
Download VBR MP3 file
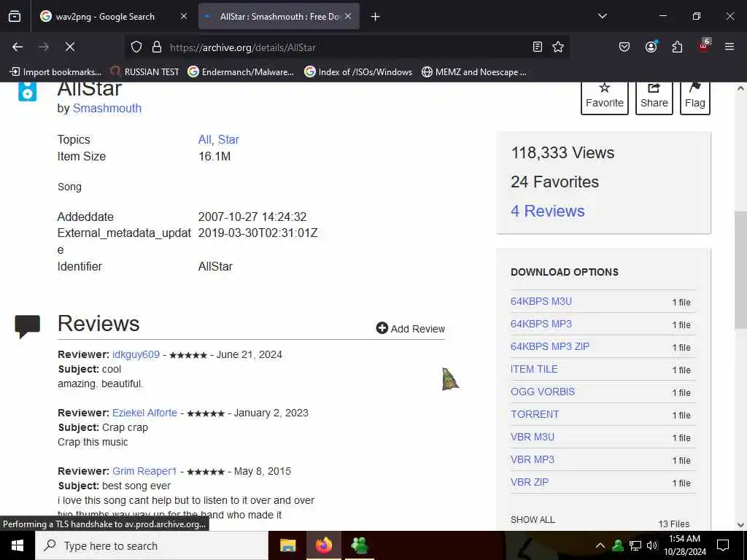coord(533,459)
